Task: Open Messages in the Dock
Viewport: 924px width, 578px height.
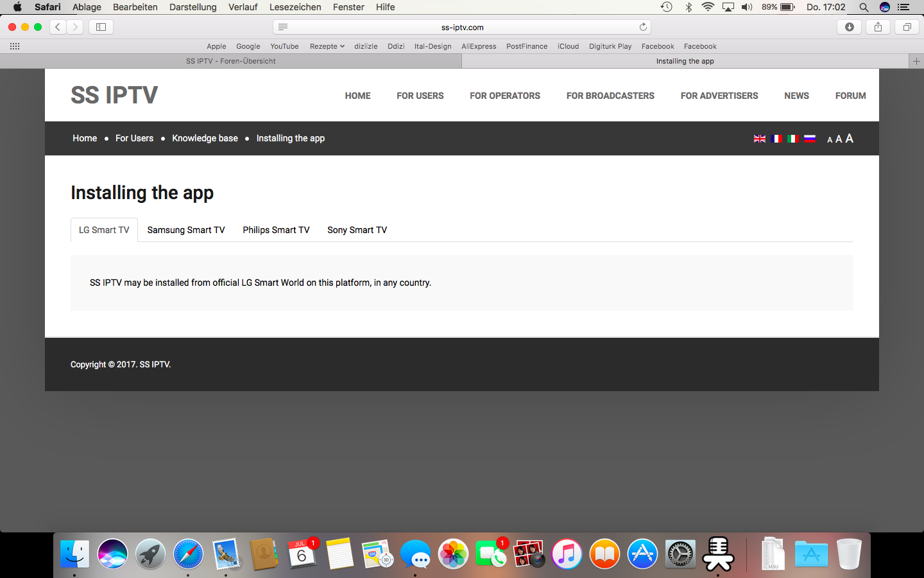Action: pyautogui.click(x=415, y=554)
